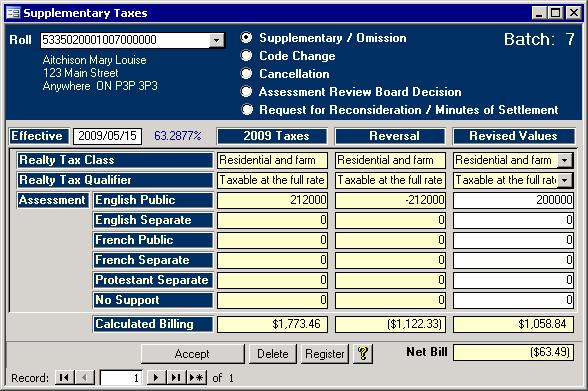Open the Roll number dropdown arrow
Image resolution: width=588 pixels, height=391 pixels.
click(x=216, y=40)
